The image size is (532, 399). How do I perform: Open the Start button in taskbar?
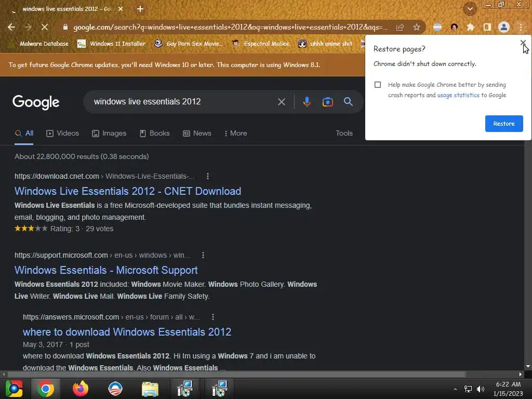(x=14, y=389)
